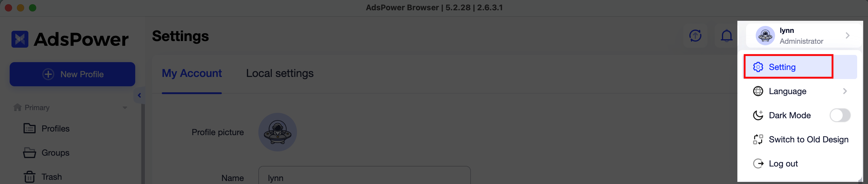Open lynn Administrator account chevron
This screenshot has height=184, width=868.
point(847,36)
